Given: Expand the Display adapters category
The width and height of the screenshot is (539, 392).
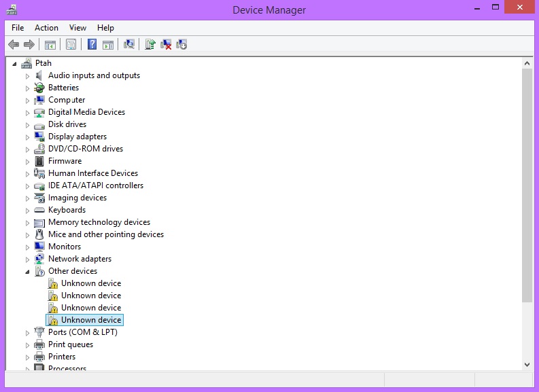Looking at the screenshot, I should pyautogui.click(x=28, y=137).
